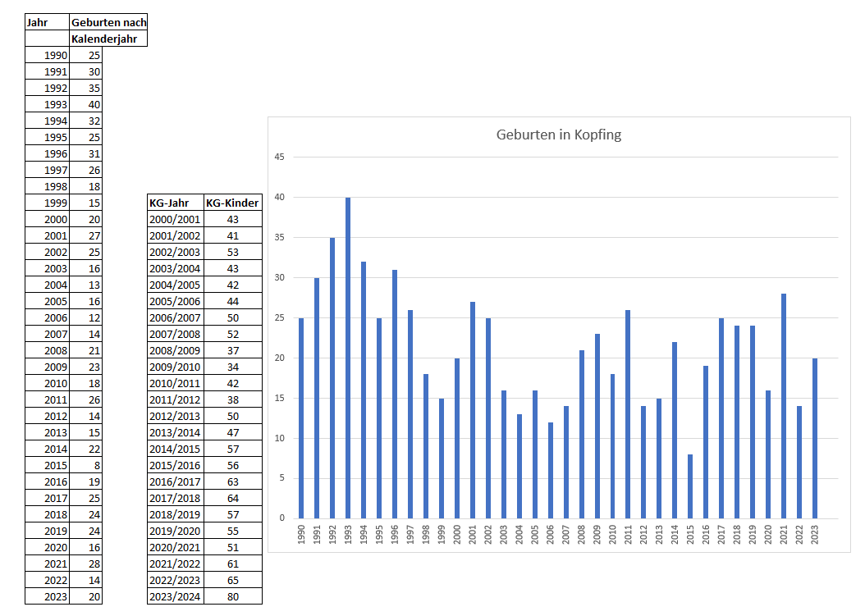The width and height of the screenshot is (865, 616).
Task: Select the 'Kalenderjahr' subheader cell
Action: coord(108,39)
